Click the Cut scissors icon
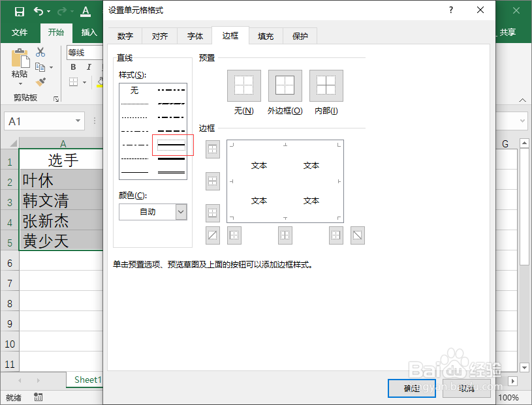Viewport: 532px width, 405px height. (x=40, y=52)
